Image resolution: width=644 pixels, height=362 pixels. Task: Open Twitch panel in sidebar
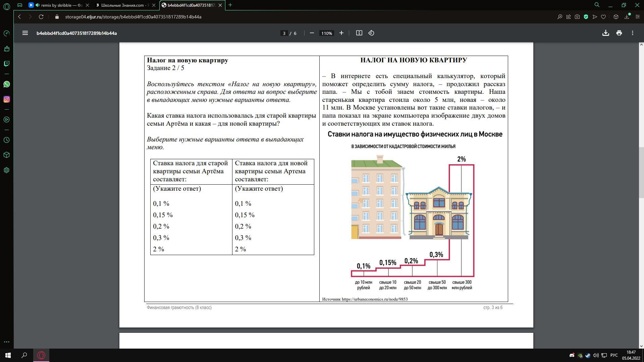pyautogui.click(x=6, y=64)
